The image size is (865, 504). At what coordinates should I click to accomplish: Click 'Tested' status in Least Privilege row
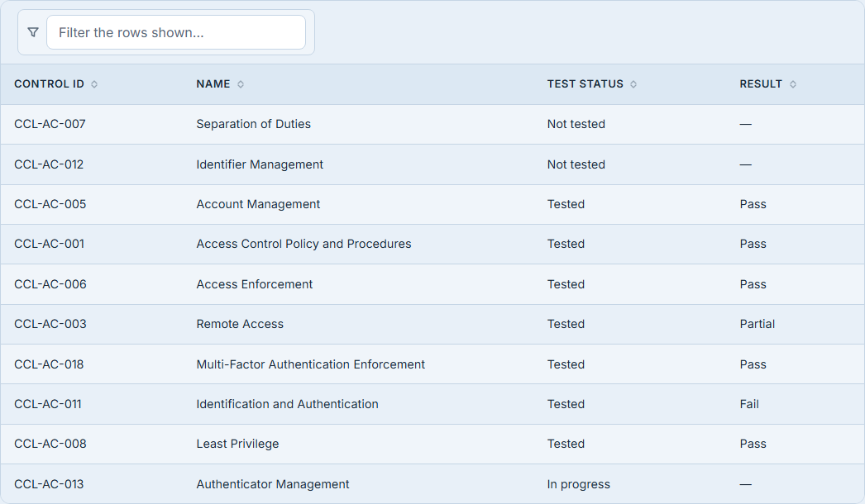[x=566, y=444]
